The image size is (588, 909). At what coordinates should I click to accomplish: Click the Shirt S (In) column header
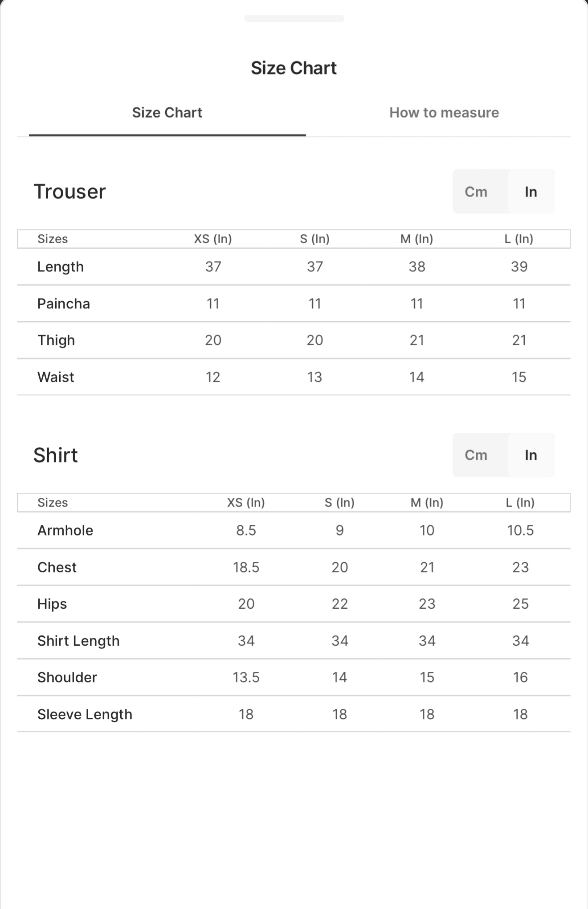point(339,503)
